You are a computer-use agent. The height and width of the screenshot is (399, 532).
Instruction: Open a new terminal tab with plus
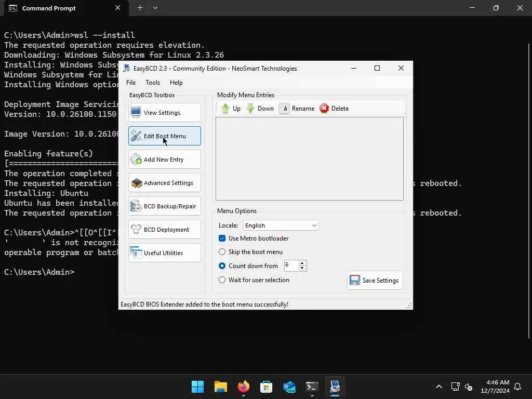coord(140,8)
